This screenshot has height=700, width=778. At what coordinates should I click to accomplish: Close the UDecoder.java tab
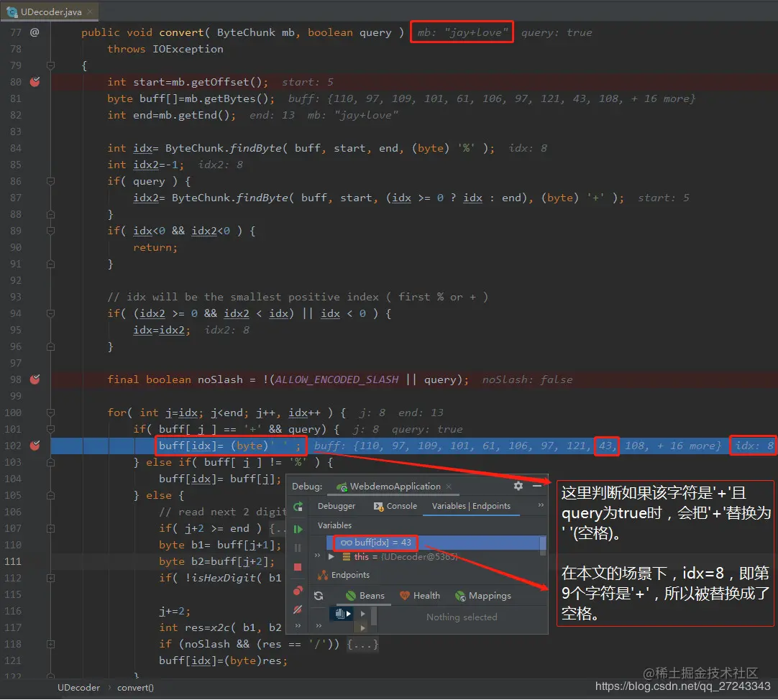pos(89,11)
